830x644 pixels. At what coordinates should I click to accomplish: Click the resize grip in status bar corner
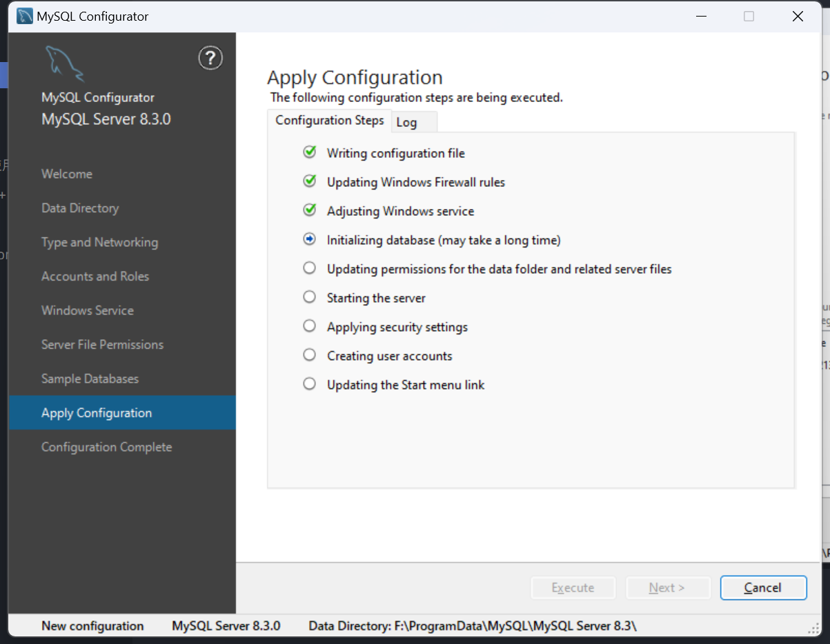click(814, 627)
